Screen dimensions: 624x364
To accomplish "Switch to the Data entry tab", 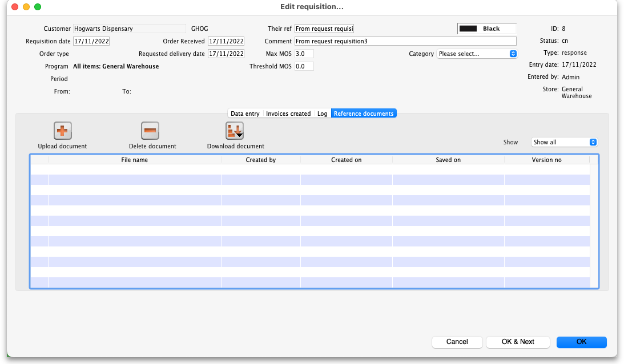I will click(245, 114).
